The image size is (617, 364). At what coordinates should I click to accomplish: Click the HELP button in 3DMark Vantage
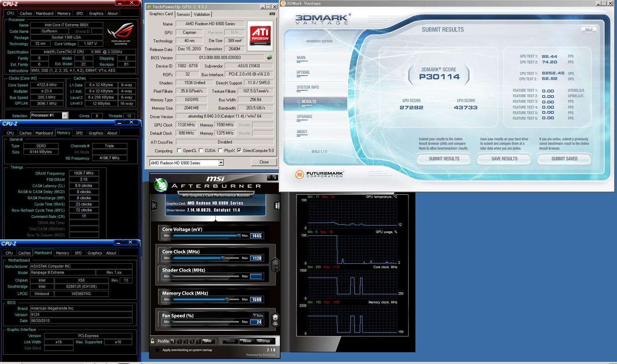pos(589,29)
